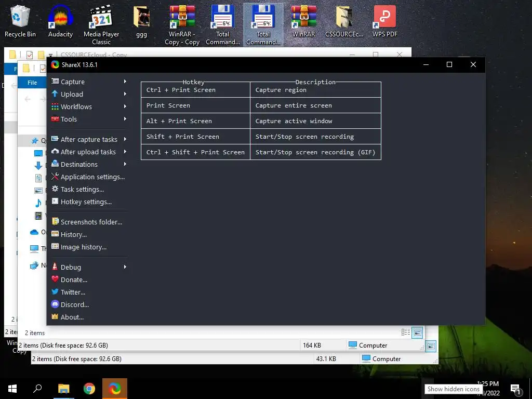Open After capture tasks menu
532x399 pixels.
point(88,139)
